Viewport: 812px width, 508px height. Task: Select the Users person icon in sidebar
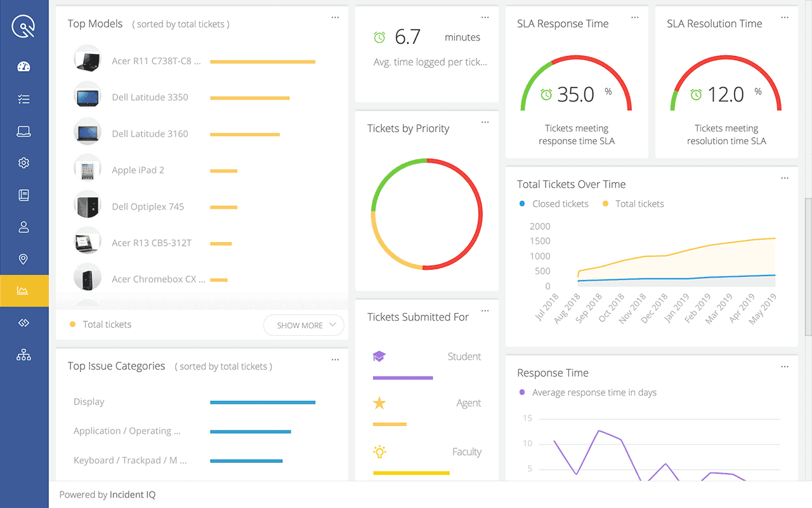point(23,227)
